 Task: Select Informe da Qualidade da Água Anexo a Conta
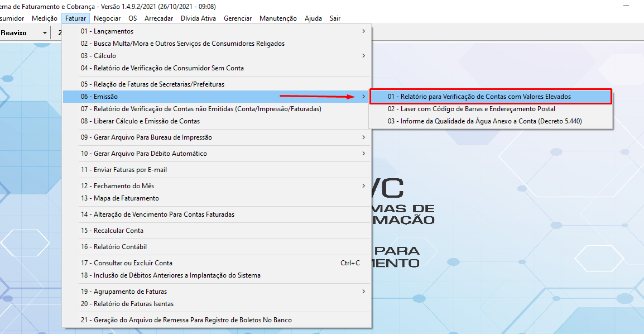(484, 121)
